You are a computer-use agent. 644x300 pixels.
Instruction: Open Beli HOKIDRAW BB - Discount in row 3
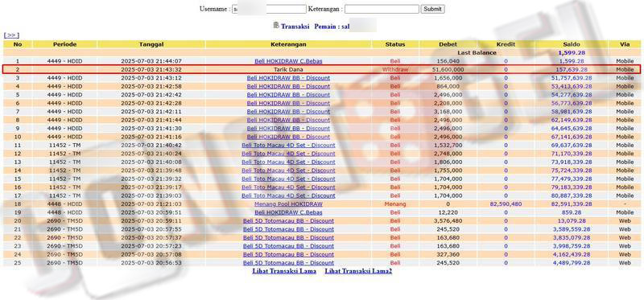pyautogui.click(x=288, y=78)
